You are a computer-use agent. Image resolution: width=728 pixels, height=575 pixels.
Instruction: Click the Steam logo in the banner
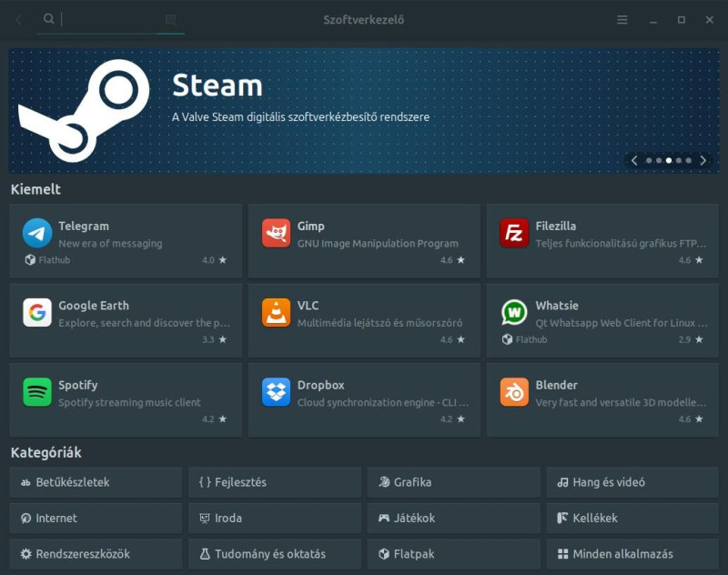[x=84, y=111]
